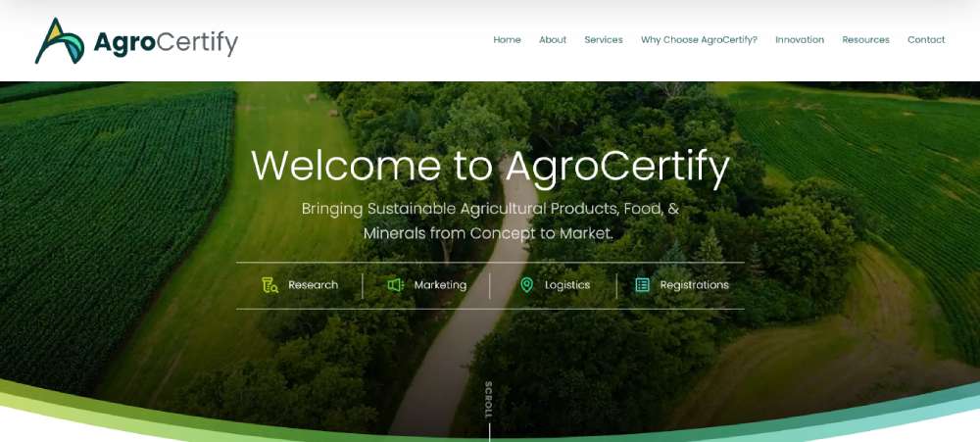Open the Resources nav link
The image size is (980, 442).
coord(865,40)
